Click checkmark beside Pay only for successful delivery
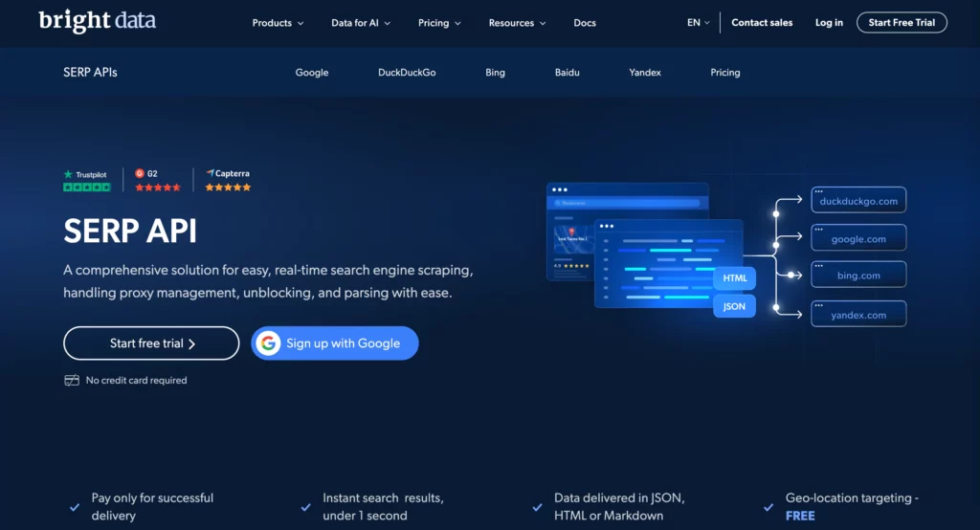 [x=75, y=507]
